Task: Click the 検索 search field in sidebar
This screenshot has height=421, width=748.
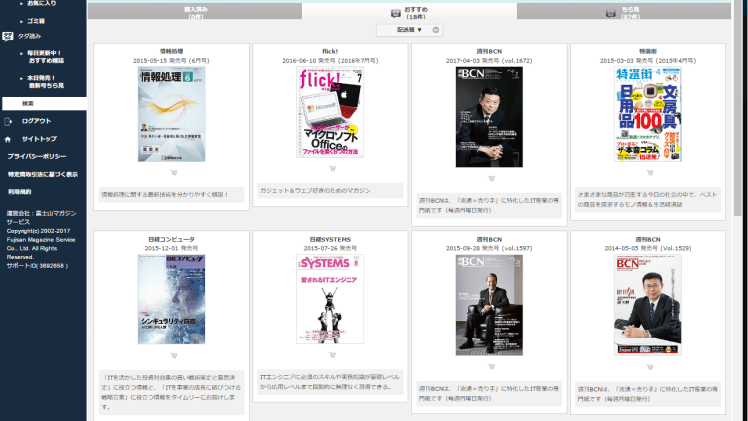Action: 44,103
